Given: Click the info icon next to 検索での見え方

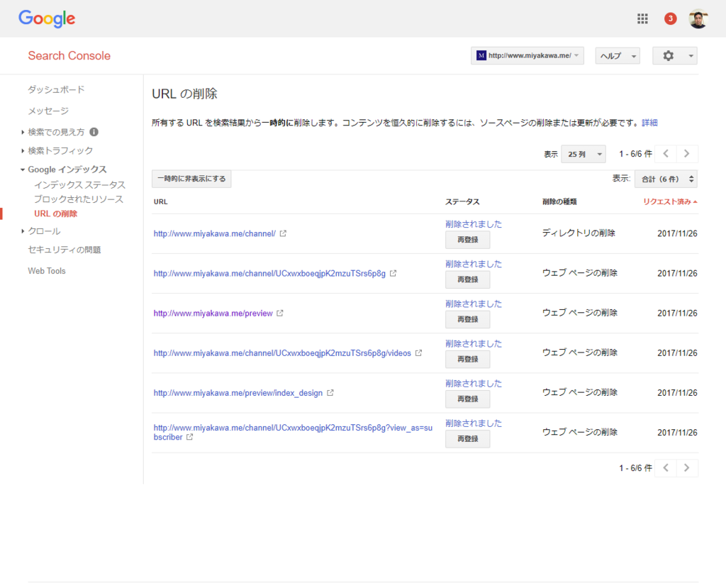Looking at the screenshot, I should click(94, 132).
